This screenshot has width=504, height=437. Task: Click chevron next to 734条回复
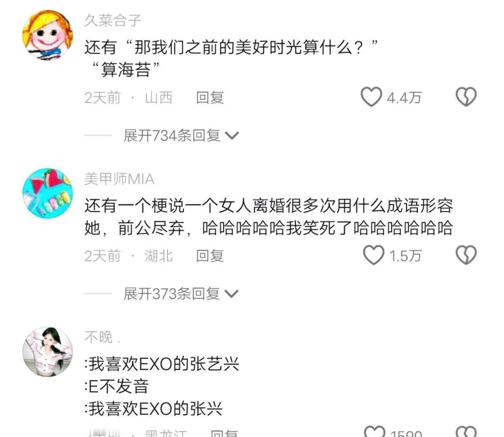coord(232,136)
